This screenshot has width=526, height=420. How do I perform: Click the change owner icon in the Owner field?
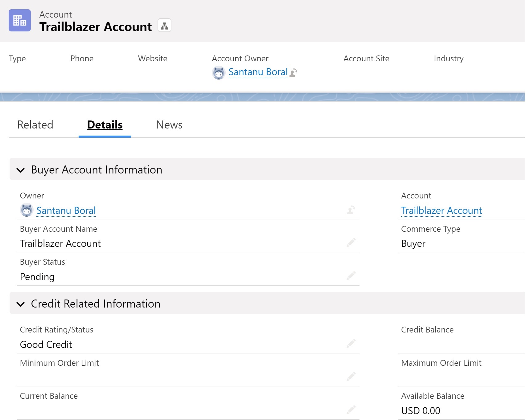[350, 210]
